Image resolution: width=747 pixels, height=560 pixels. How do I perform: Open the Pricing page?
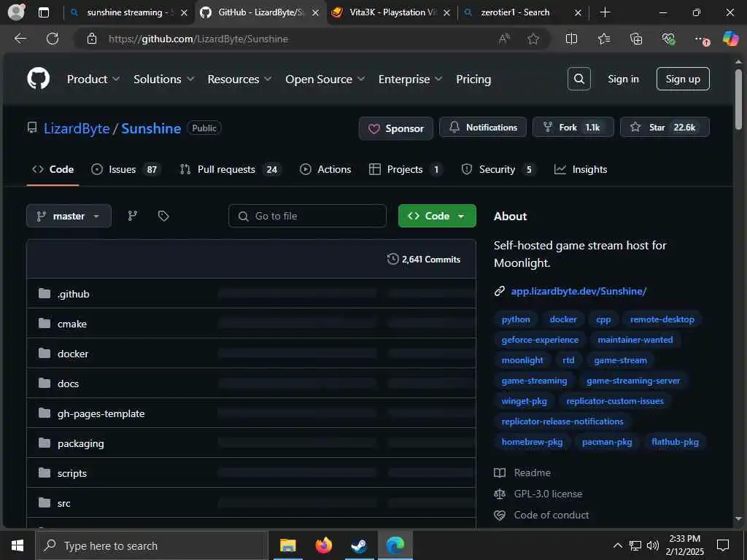coord(473,79)
